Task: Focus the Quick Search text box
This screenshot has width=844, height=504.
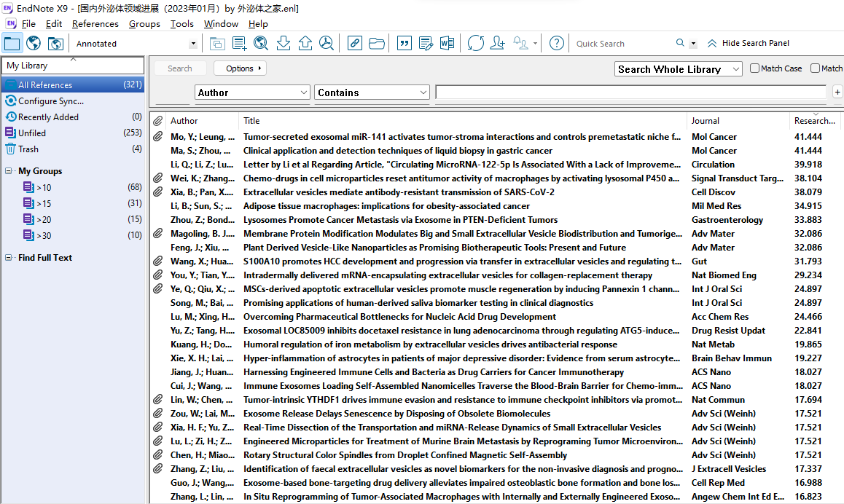Action: pyautogui.click(x=623, y=44)
